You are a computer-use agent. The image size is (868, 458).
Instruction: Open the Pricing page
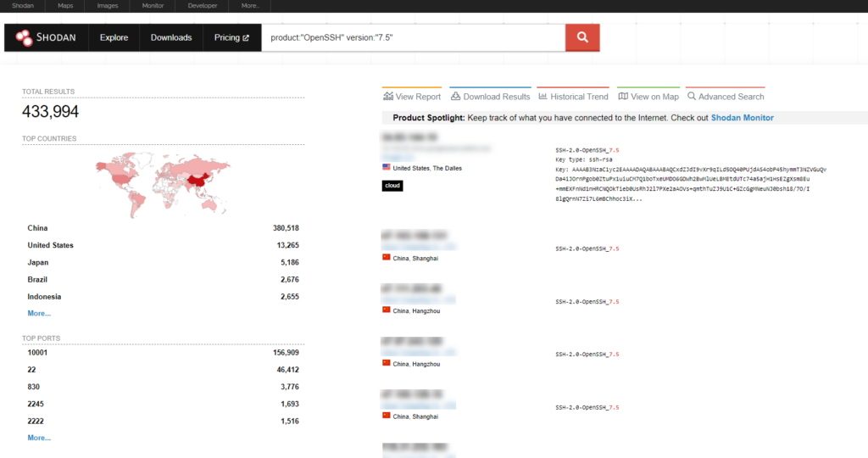pos(231,37)
